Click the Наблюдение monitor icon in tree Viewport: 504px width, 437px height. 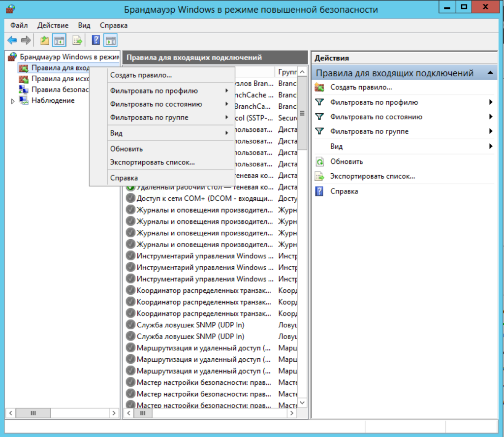pyautogui.click(x=24, y=100)
